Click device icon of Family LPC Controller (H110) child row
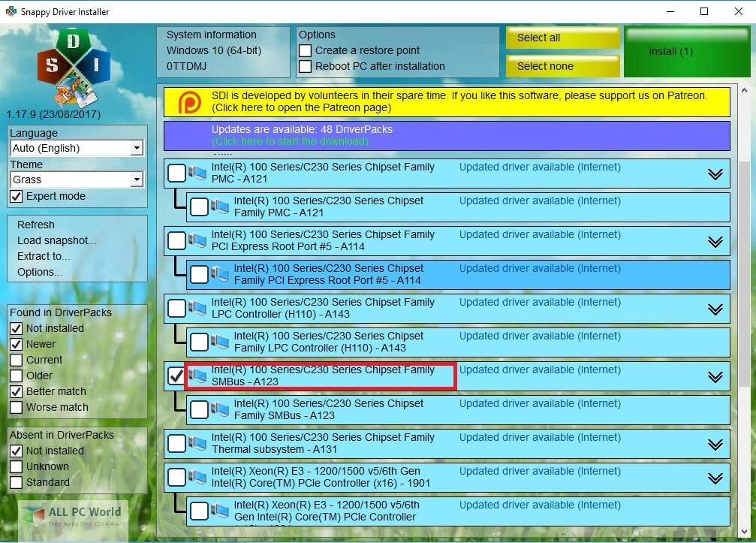This screenshot has height=543, width=756. 220,342
